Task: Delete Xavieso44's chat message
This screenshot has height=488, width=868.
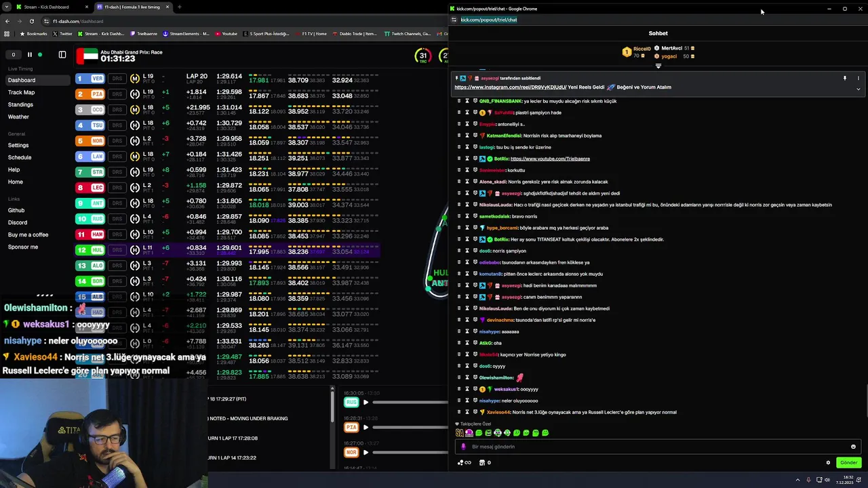Action: coord(459,412)
